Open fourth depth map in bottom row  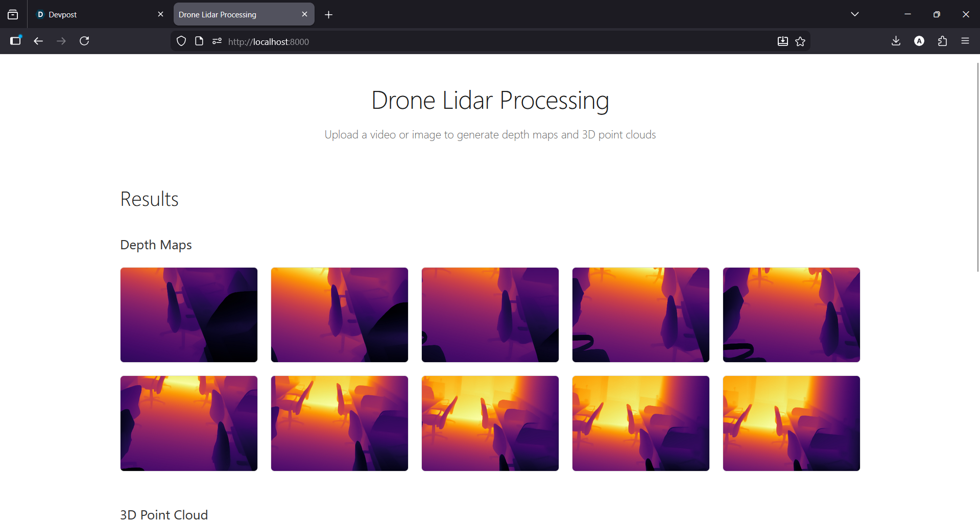click(x=641, y=423)
